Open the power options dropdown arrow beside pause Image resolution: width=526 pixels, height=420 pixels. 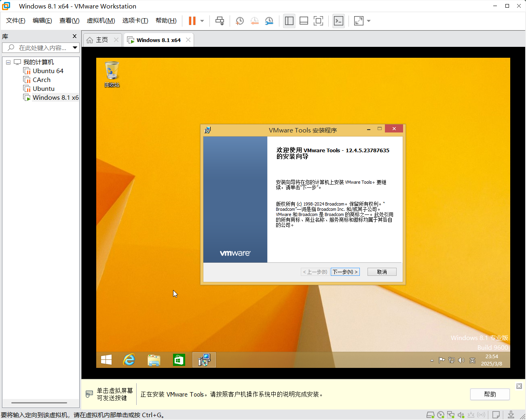point(202,21)
